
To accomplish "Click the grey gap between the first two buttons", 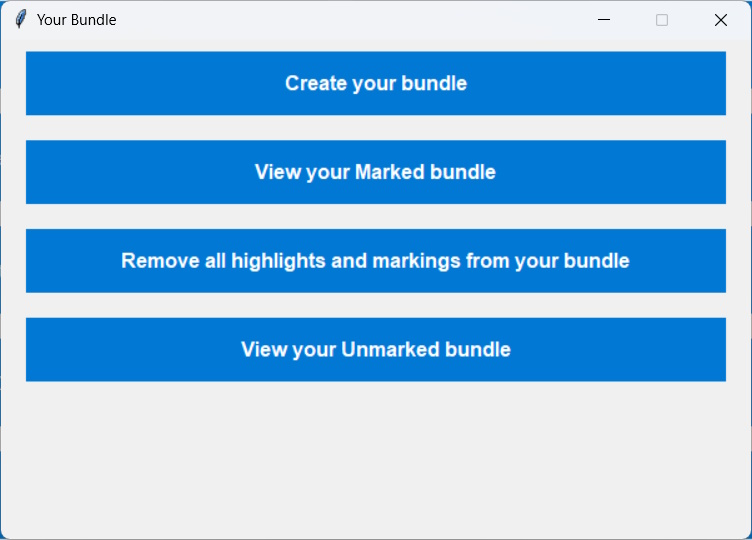I will pos(375,128).
